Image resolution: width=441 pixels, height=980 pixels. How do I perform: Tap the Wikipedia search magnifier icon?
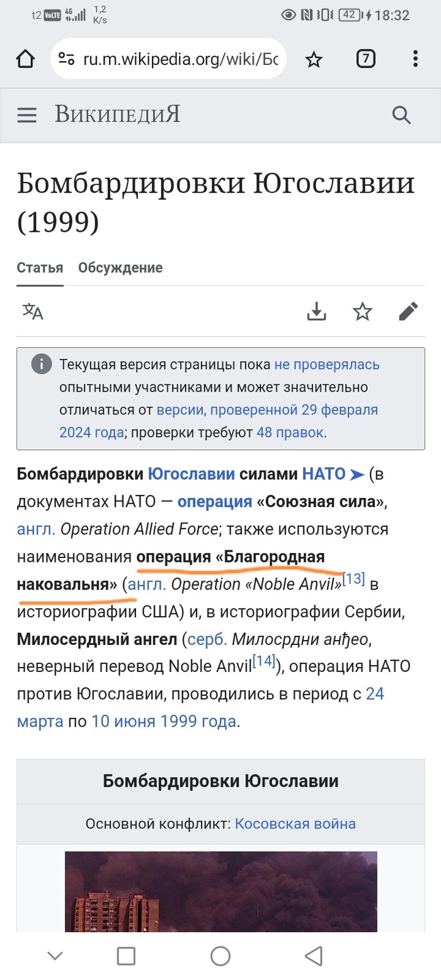tap(401, 115)
